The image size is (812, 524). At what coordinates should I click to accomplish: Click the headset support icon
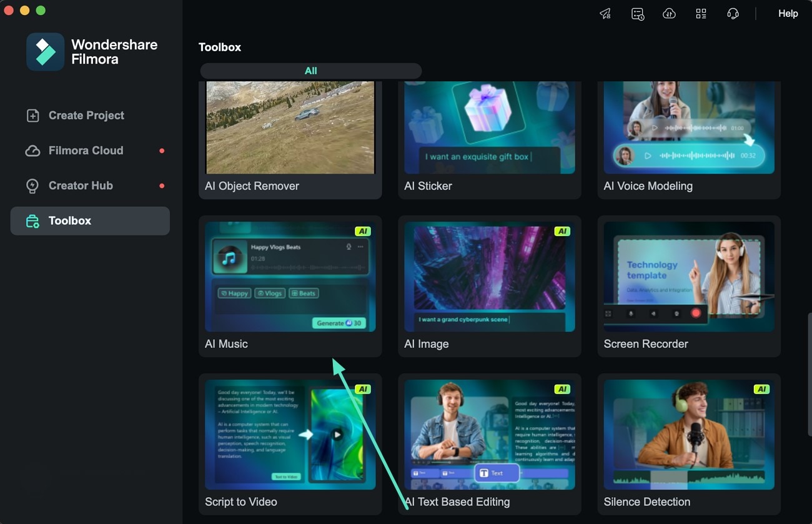click(x=733, y=14)
